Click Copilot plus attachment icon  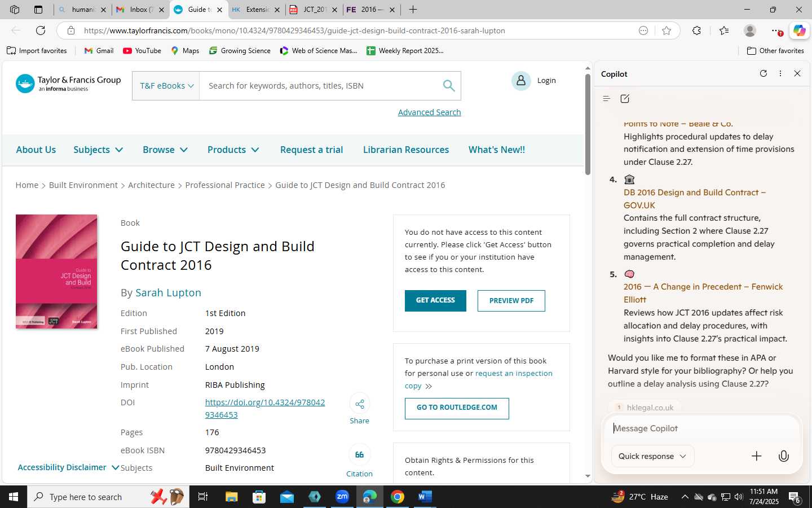coord(757,456)
